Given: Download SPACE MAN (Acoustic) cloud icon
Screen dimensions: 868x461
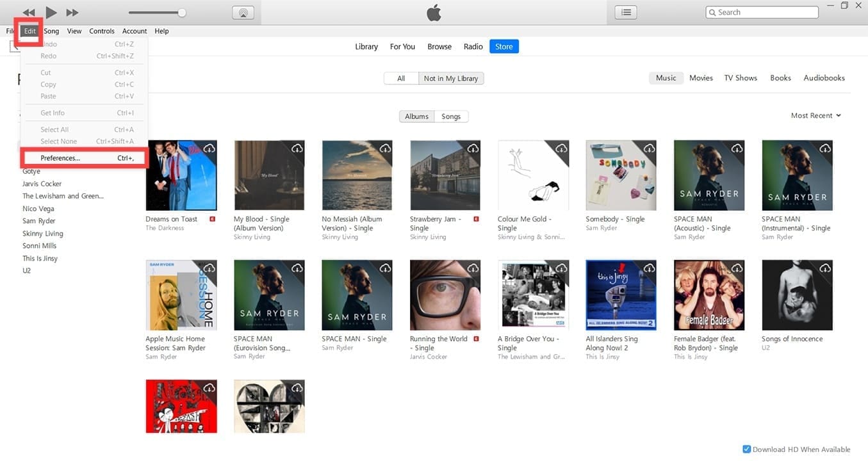Looking at the screenshot, I should (x=737, y=149).
